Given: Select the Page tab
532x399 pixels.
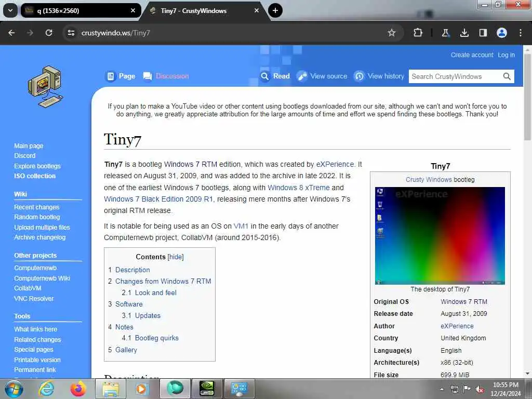Looking at the screenshot, I should pyautogui.click(x=121, y=76).
